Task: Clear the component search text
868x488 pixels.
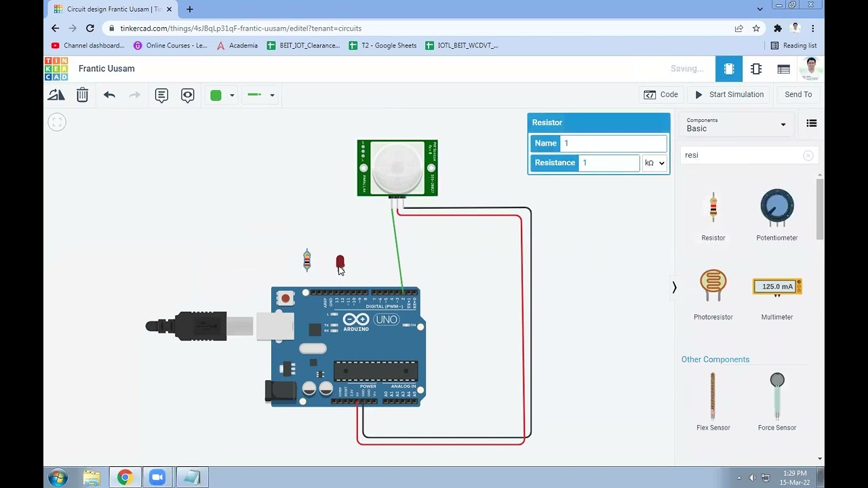Action: (x=808, y=155)
